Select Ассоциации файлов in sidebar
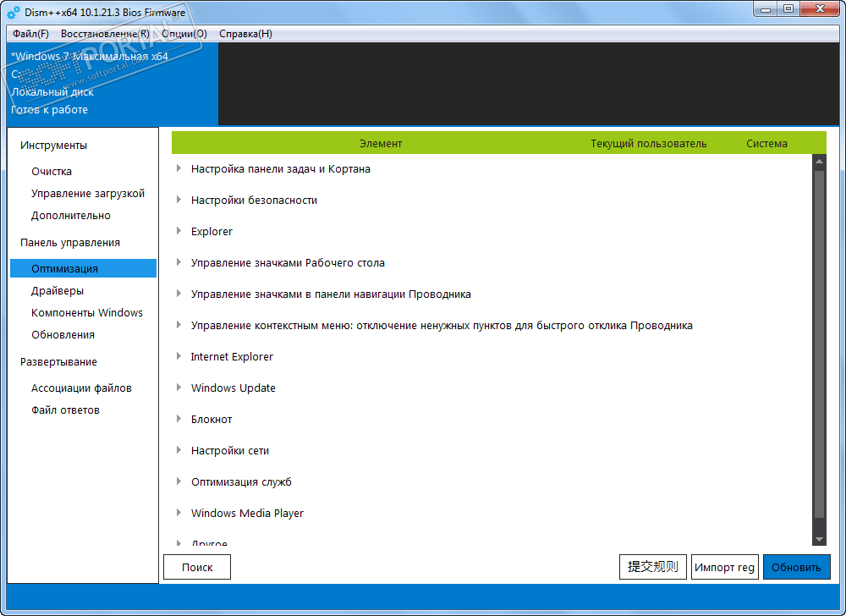The image size is (846, 616). [x=81, y=388]
